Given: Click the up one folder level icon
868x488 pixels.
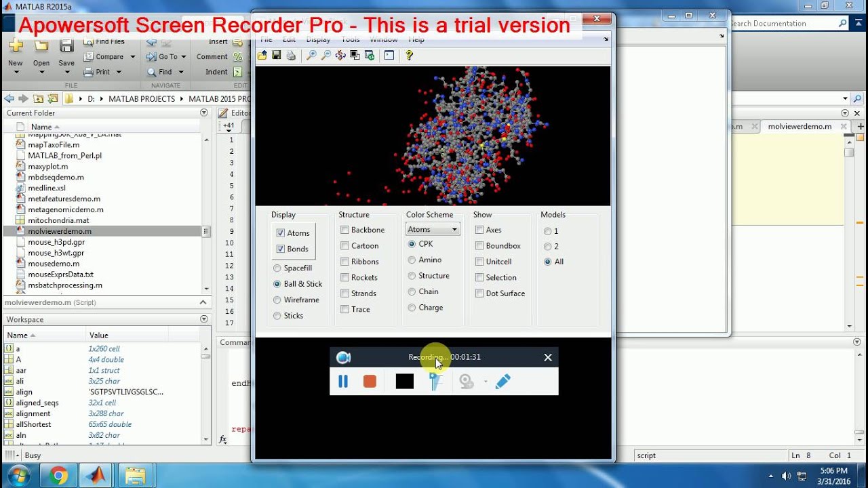Looking at the screenshot, I should (38, 99).
